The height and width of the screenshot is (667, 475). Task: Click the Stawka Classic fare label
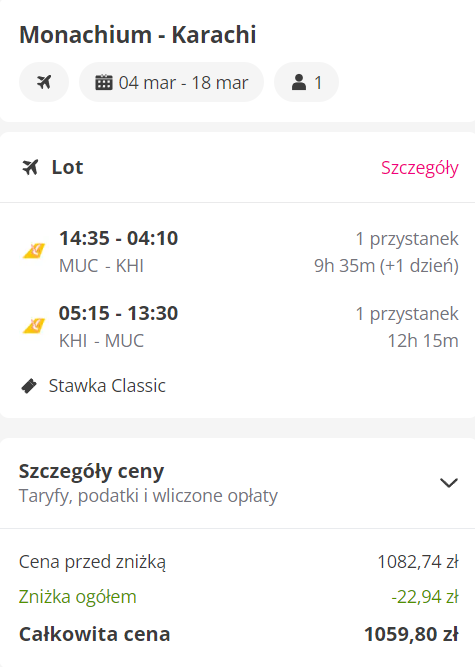tap(107, 386)
